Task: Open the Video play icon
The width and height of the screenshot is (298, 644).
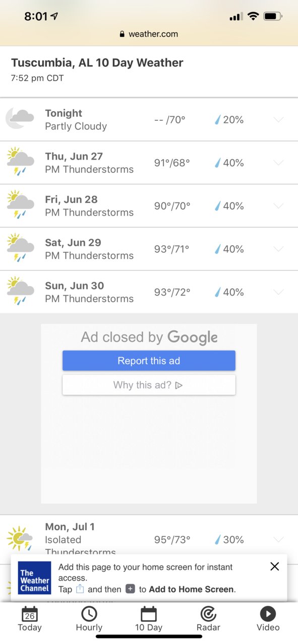Action: click(x=268, y=614)
